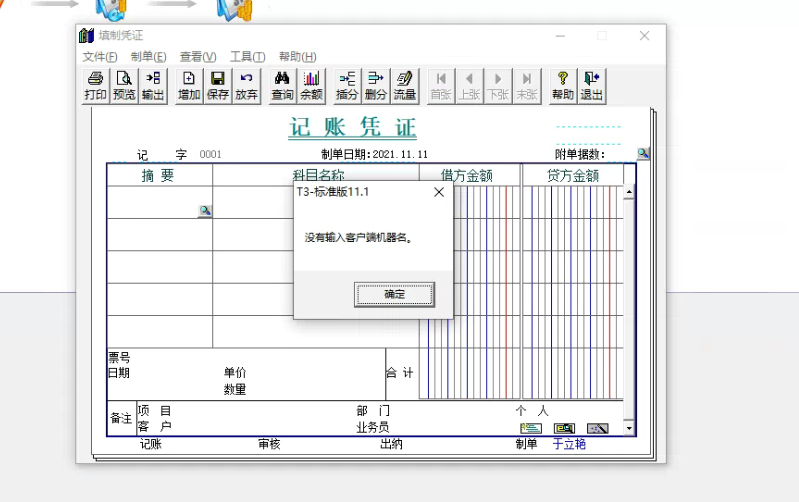Click voucher number 0001

click(210, 154)
